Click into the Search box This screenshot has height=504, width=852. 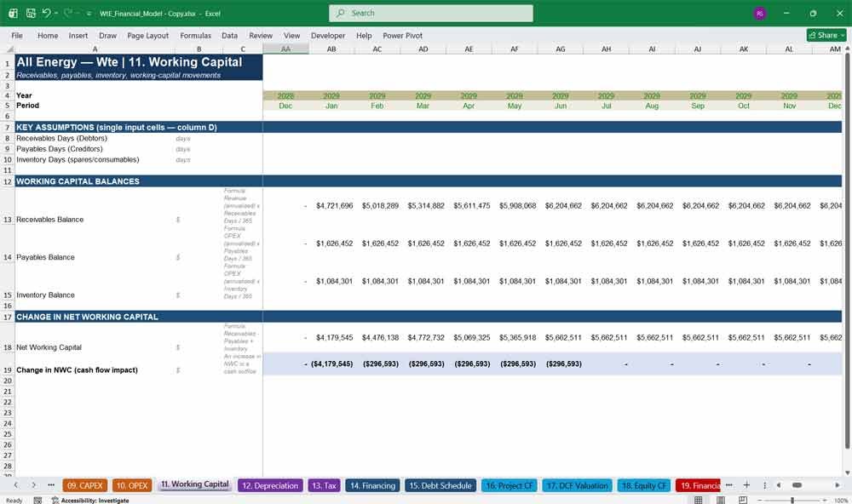coord(431,13)
